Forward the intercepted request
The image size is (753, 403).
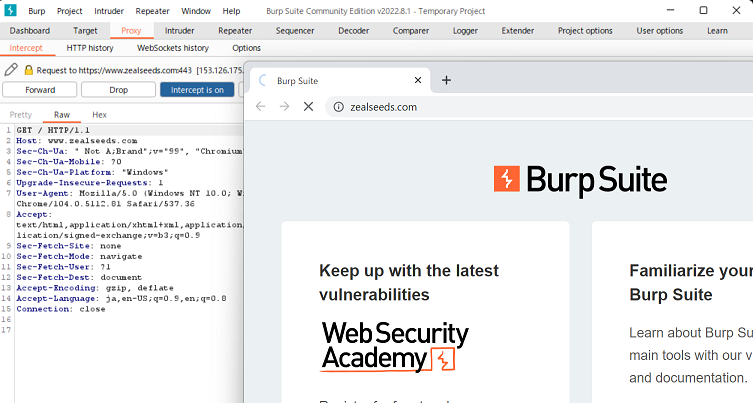40,90
